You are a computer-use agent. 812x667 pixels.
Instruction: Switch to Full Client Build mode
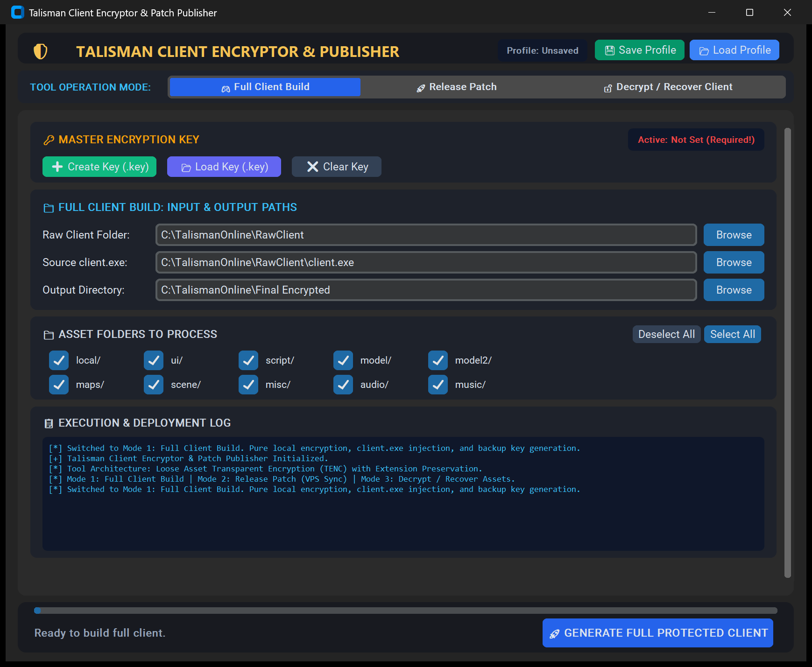265,87
